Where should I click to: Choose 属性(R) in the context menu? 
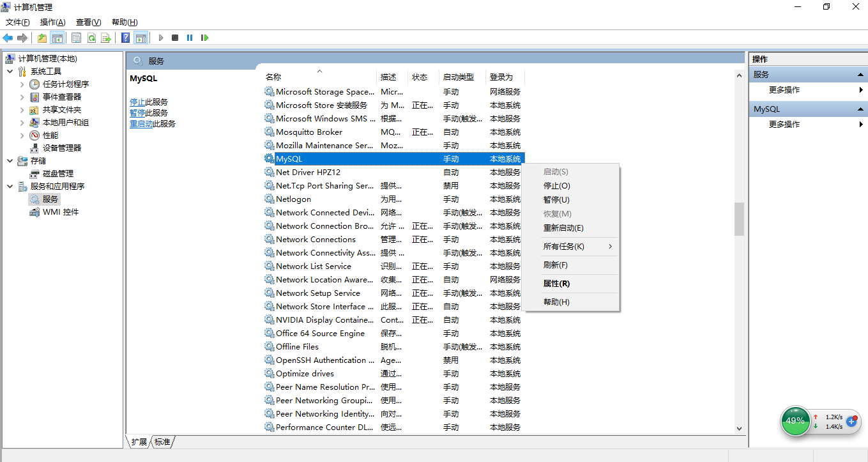pos(570,284)
